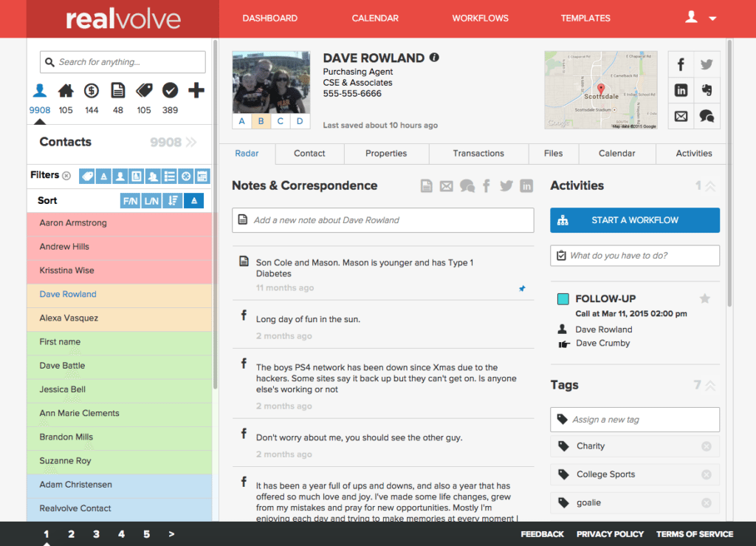Select rating B under the contact photo
The height and width of the screenshot is (546, 756).
261,122
